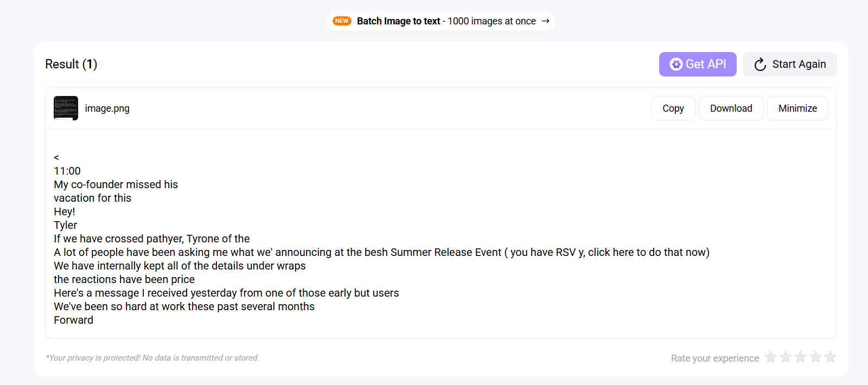Download the image.png text result
Screen dimensions: 868x385
[731, 108]
